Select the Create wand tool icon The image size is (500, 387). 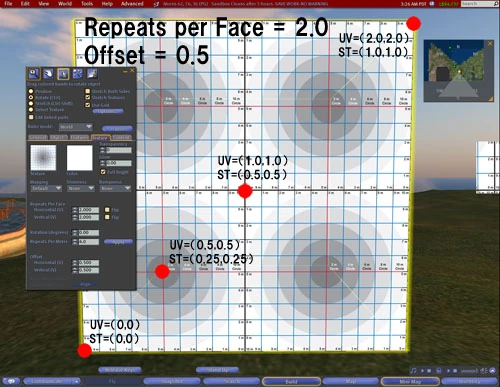coord(78,73)
